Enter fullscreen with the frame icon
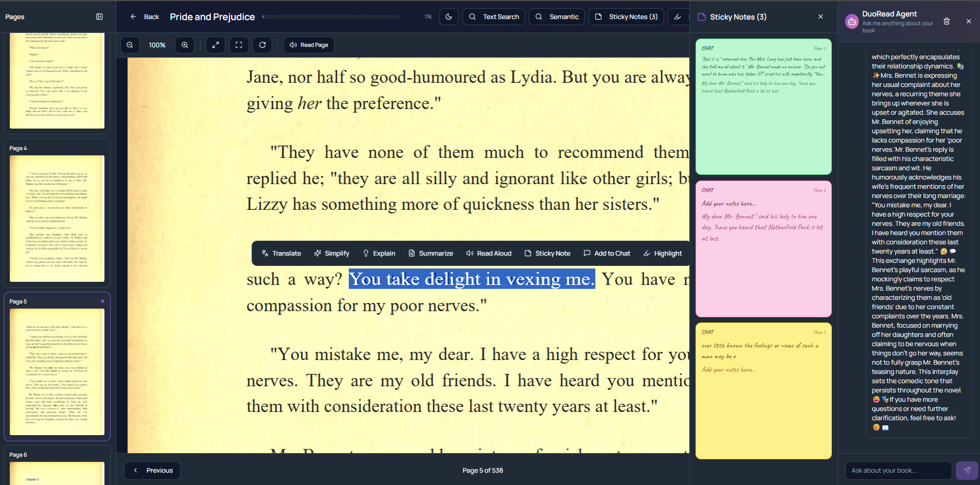 pyautogui.click(x=239, y=45)
